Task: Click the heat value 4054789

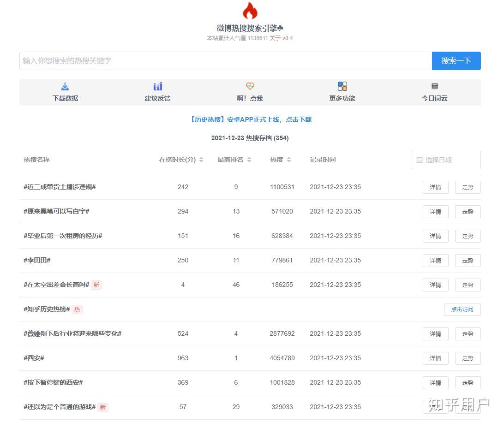Action: pyautogui.click(x=282, y=358)
